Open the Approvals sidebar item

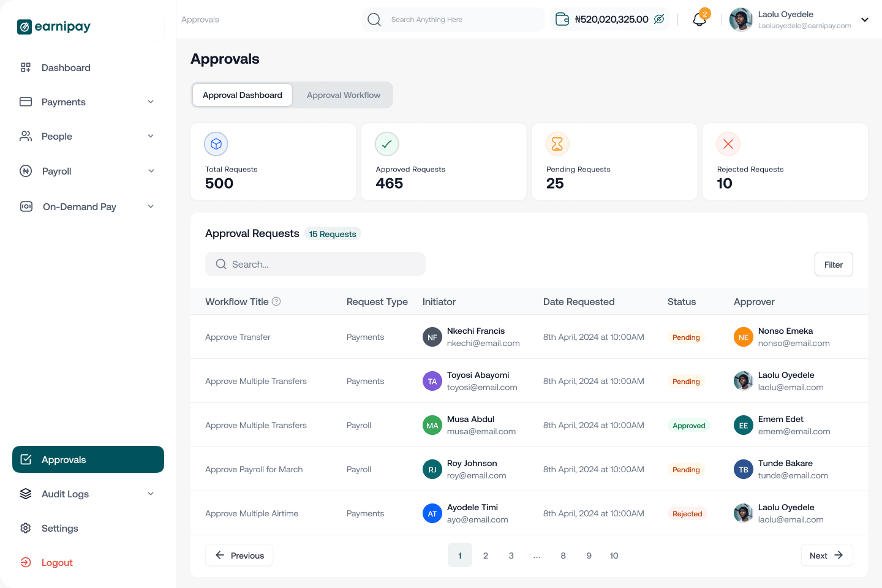[x=88, y=459]
